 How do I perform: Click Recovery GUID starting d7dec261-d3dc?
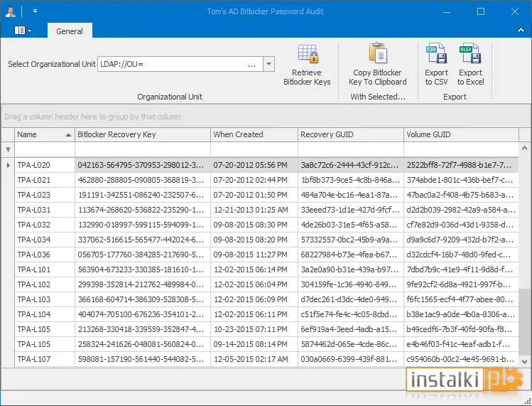click(x=351, y=299)
